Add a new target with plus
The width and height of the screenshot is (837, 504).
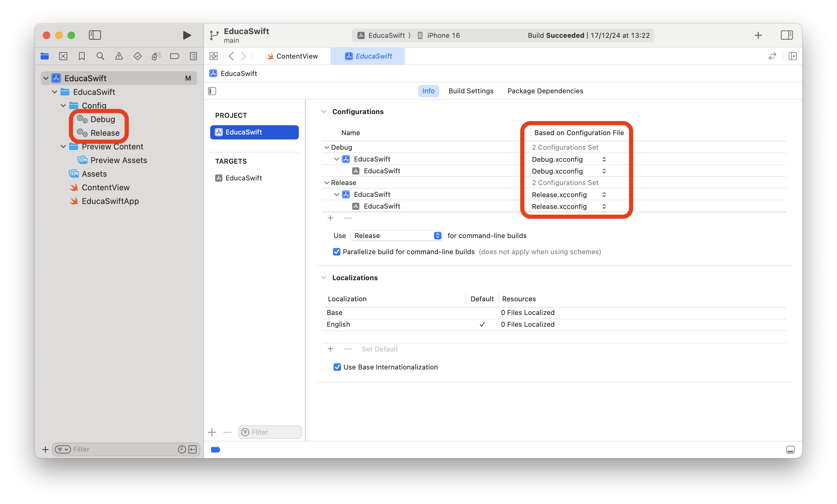click(x=212, y=432)
